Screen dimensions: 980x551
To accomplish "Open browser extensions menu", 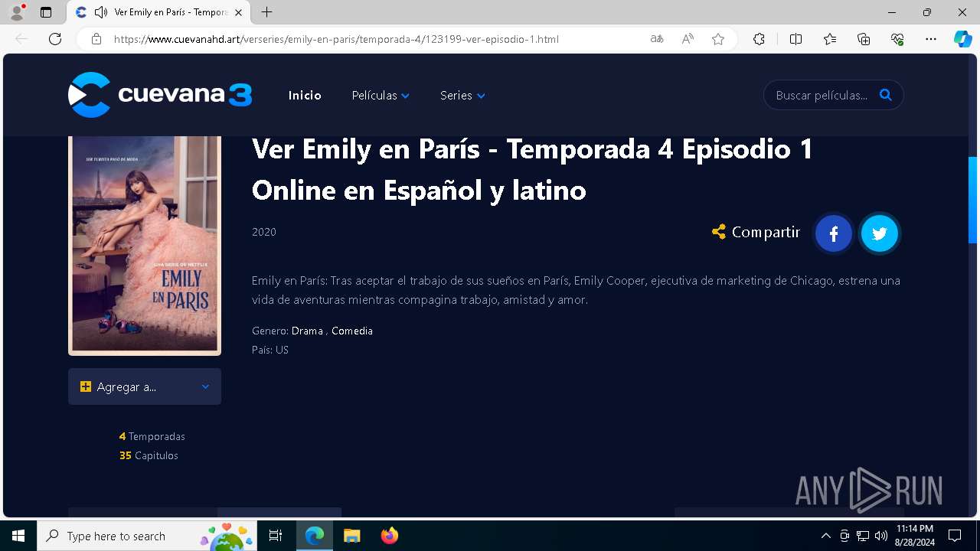I will tap(759, 39).
